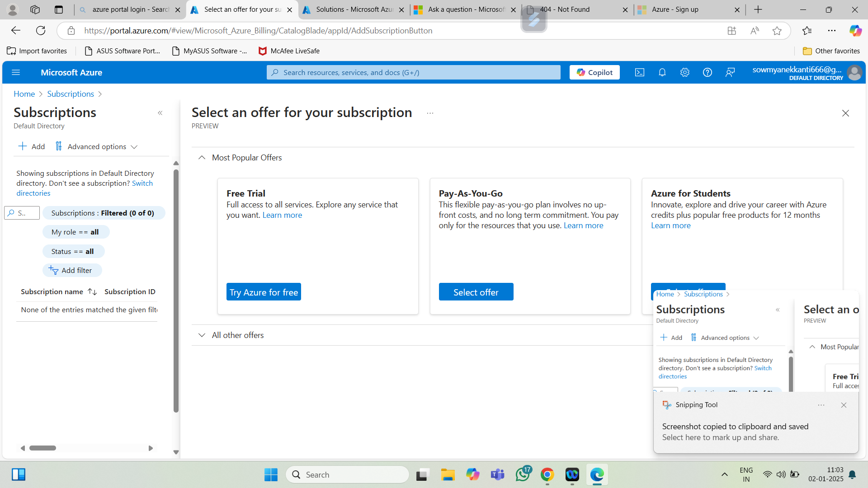Image resolution: width=868 pixels, height=488 pixels.
Task: Open Snipping Tool notification options ellipsis
Action: 821,405
